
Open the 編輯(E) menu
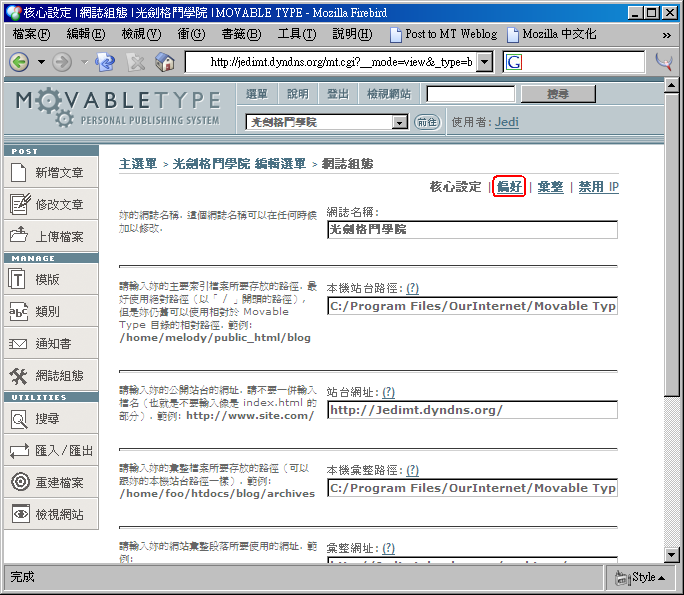point(86,34)
